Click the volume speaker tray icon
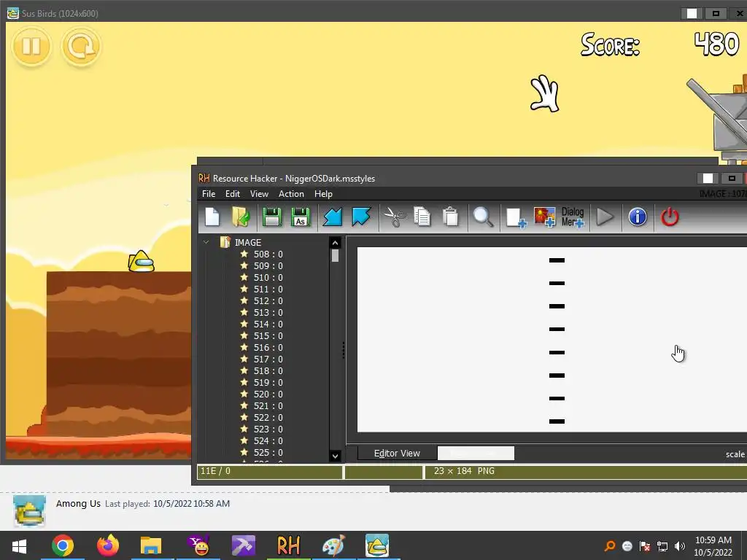 point(680,546)
